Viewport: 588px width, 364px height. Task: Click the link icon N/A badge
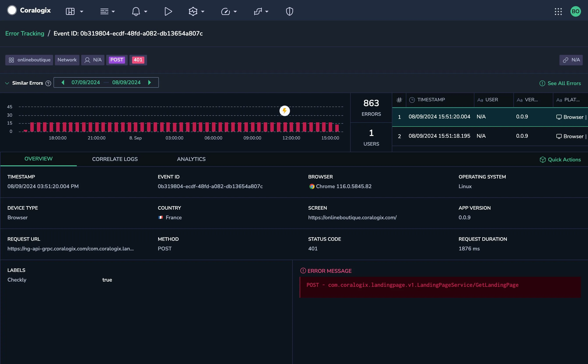pyautogui.click(x=571, y=60)
